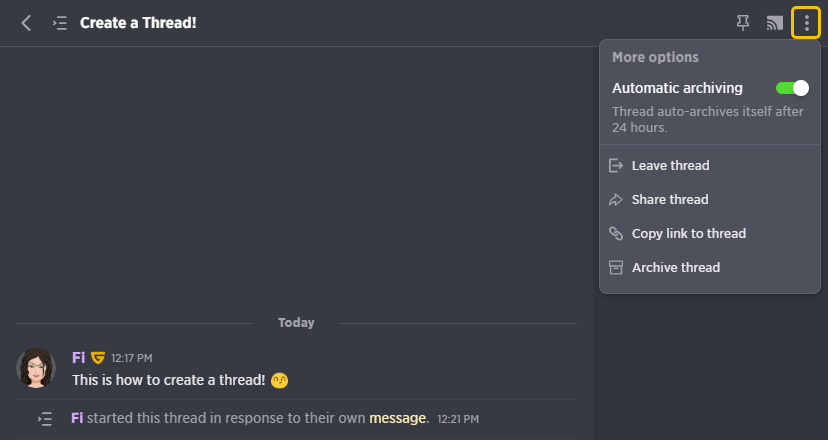Click the thread icon beside title
Viewport: 828px width, 440px height.
pos(60,23)
